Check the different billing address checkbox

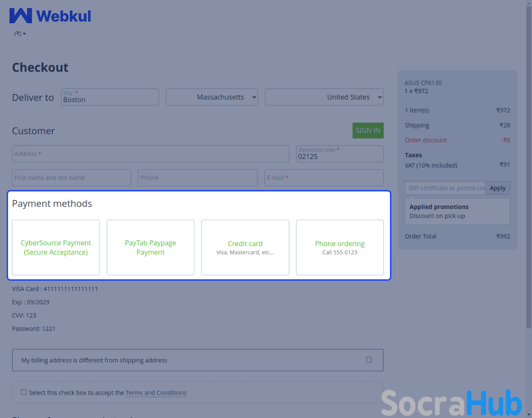[369, 360]
